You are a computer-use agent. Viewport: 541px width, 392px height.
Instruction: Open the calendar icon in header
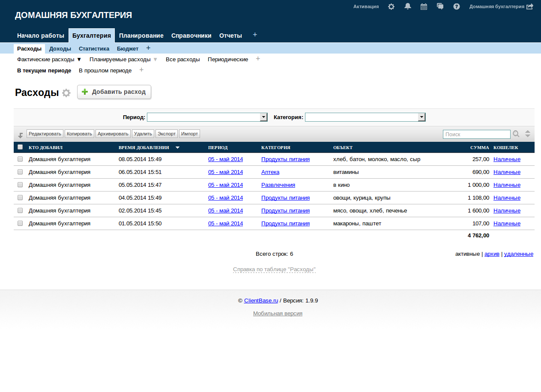pyautogui.click(x=424, y=7)
